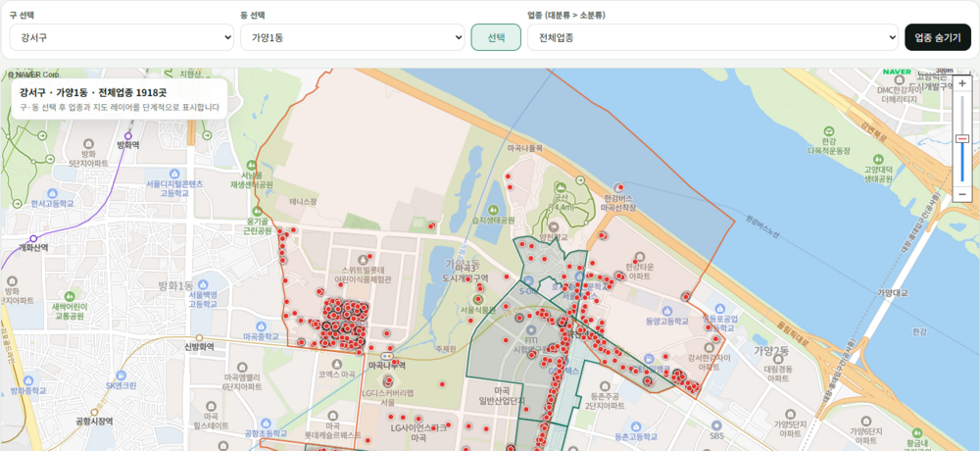The height and width of the screenshot is (451, 980).
Task: Click the 한강 다목적운동장 icon
Action: coord(829,131)
